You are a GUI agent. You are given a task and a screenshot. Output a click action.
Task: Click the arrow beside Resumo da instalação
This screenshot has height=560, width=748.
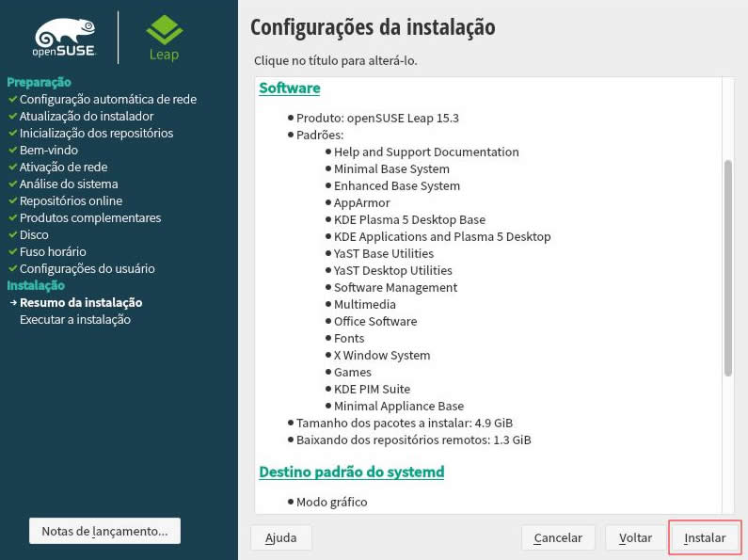click(x=12, y=303)
